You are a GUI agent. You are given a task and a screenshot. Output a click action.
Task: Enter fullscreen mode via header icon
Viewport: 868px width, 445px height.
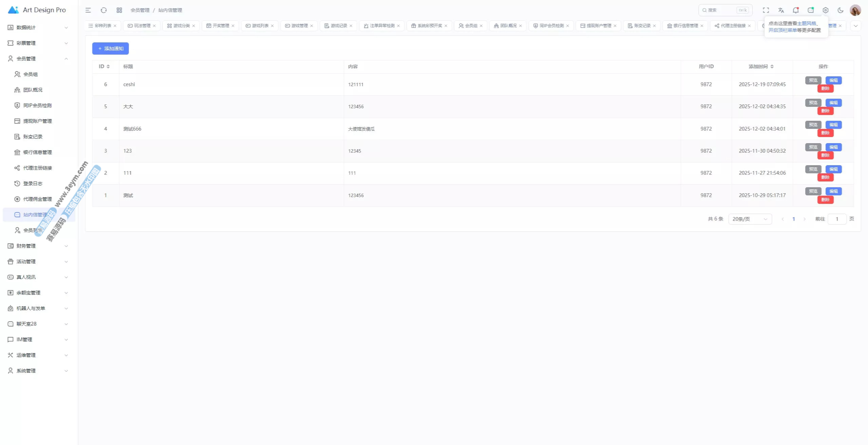coord(766,10)
